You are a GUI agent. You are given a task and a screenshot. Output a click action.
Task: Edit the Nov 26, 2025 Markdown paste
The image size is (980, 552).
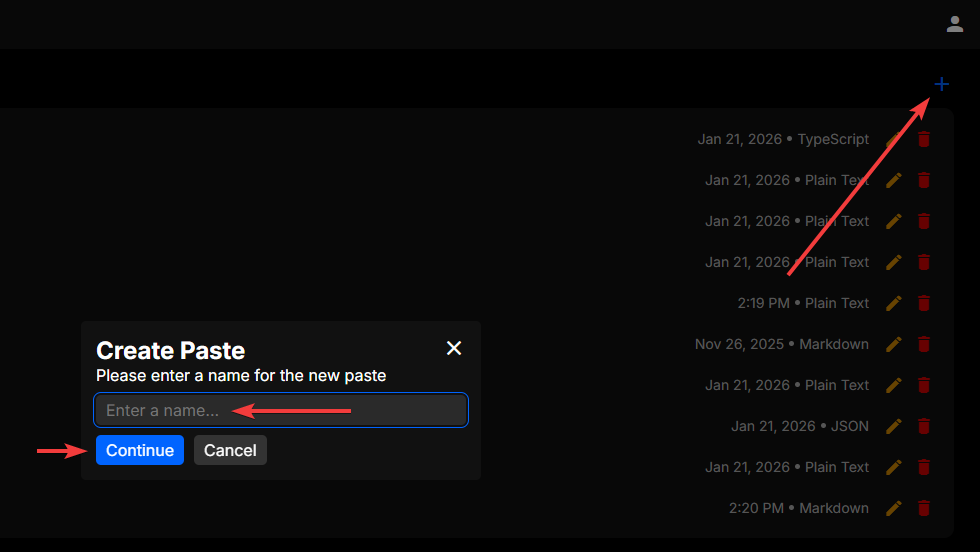pos(894,344)
